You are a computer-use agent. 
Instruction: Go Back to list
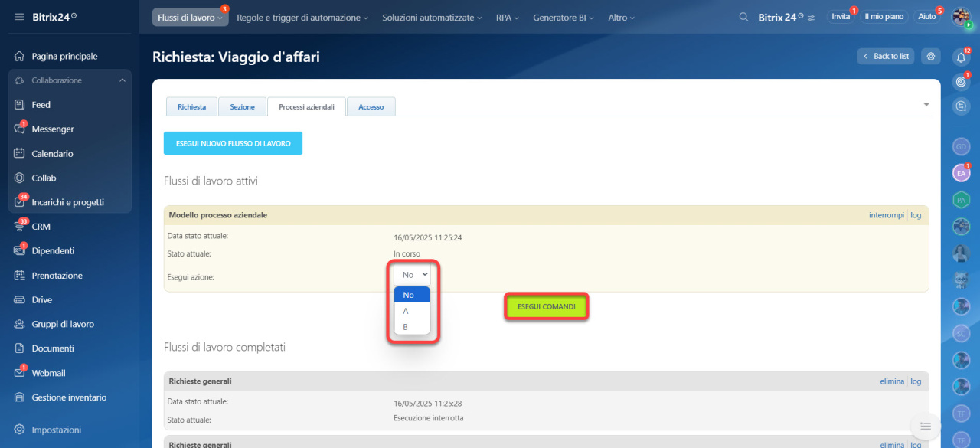[x=886, y=56]
